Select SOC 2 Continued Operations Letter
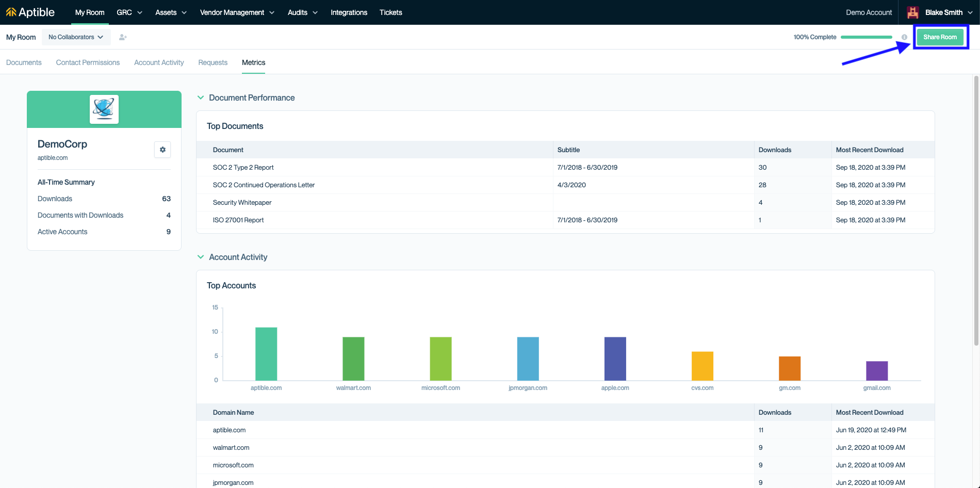 click(264, 185)
